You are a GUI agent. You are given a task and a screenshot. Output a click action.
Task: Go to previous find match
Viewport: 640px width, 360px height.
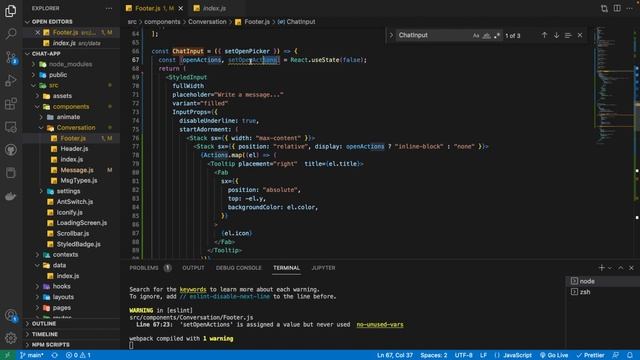[x=544, y=36]
